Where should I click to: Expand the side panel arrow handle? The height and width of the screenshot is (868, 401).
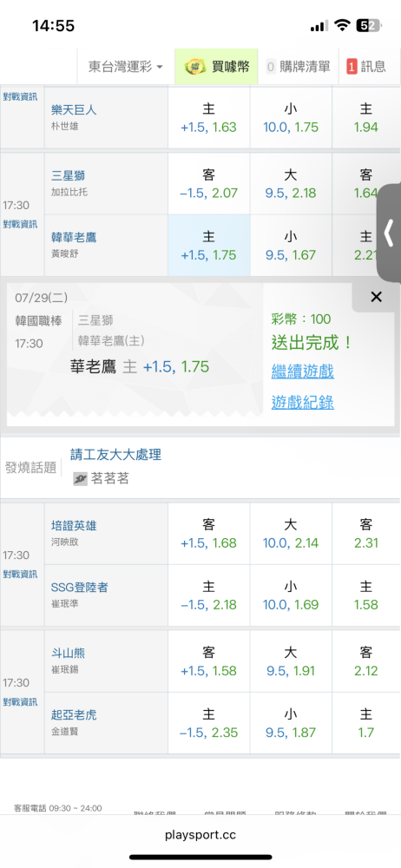(389, 233)
